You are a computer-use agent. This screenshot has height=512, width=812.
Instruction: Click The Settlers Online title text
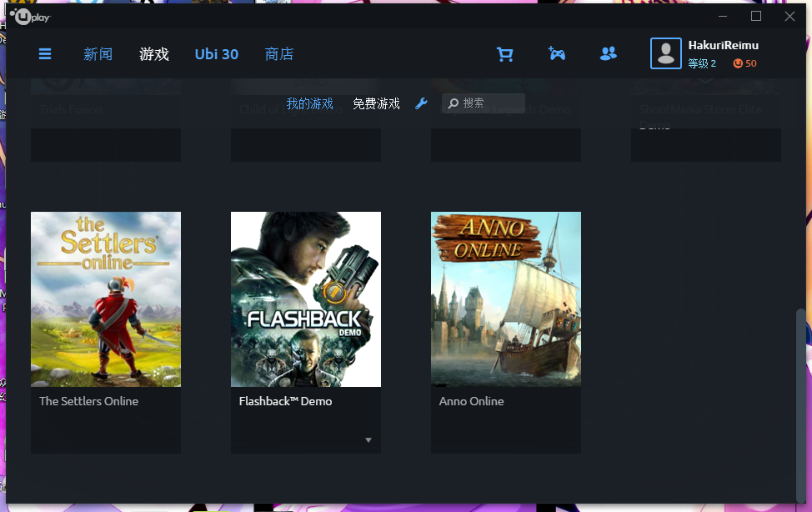point(88,401)
